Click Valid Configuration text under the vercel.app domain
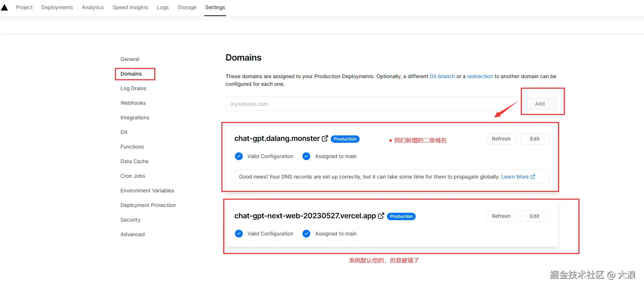644x288 pixels. click(x=270, y=234)
